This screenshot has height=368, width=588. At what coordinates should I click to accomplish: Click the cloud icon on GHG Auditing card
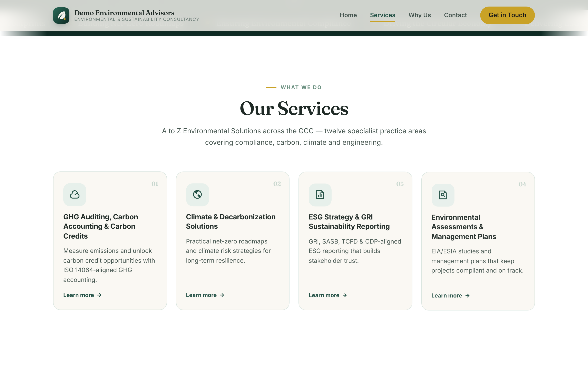pyautogui.click(x=75, y=194)
